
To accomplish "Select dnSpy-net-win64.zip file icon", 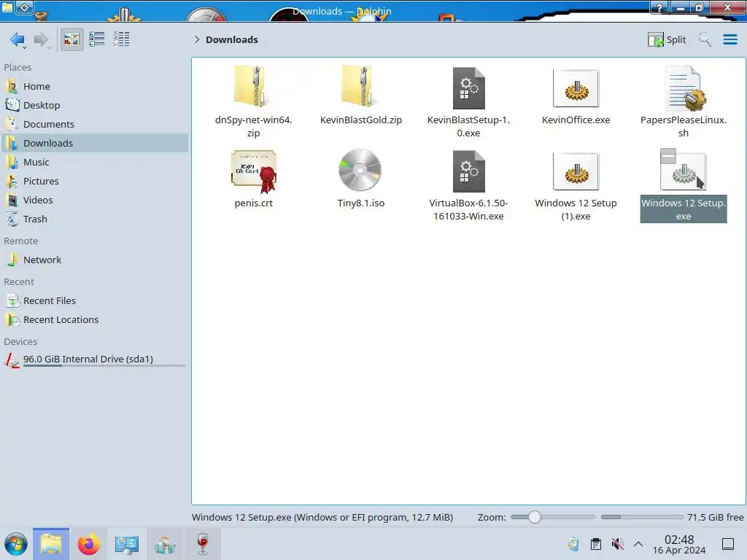I will pyautogui.click(x=253, y=87).
